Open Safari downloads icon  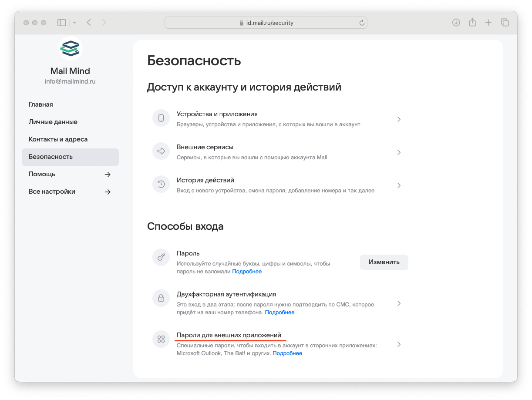click(x=456, y=23)
